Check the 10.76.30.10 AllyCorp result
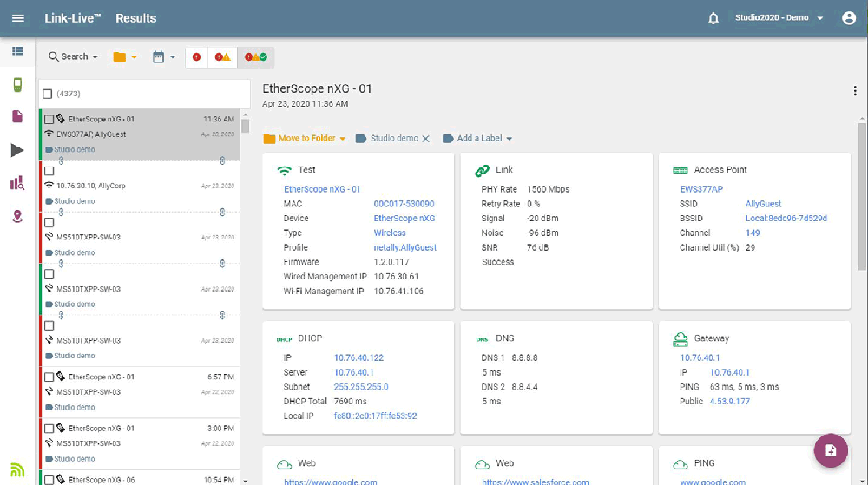Screen dimensions: 868x485 49,171
